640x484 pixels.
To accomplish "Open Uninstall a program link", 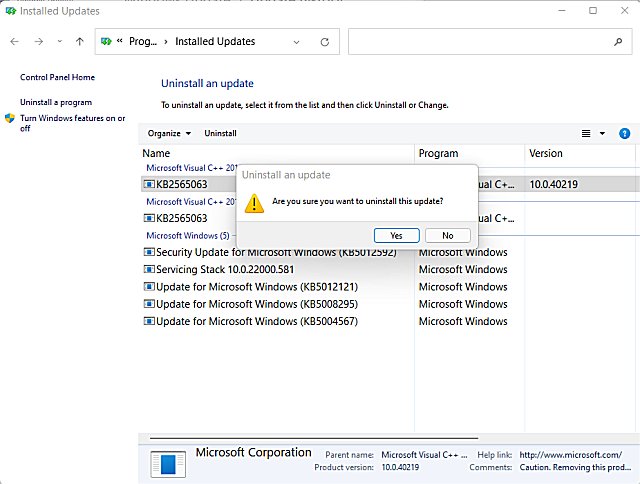I will tap(56, 102).
